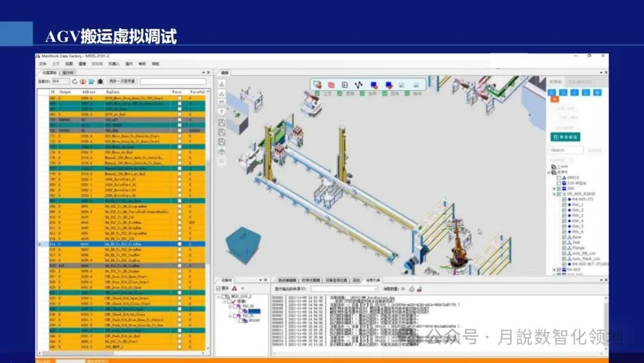Open the 操作 menu
The width and height of the screenshot is (644, 363).
pyautogui.click(x=129, y=64)
